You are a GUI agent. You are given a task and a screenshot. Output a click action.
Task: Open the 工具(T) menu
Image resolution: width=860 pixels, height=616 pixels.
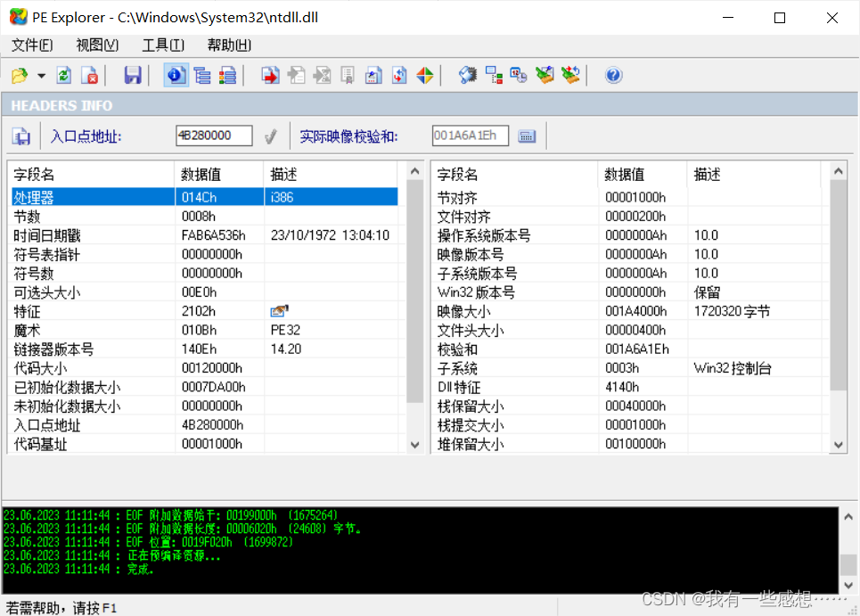tap(162, 45)
